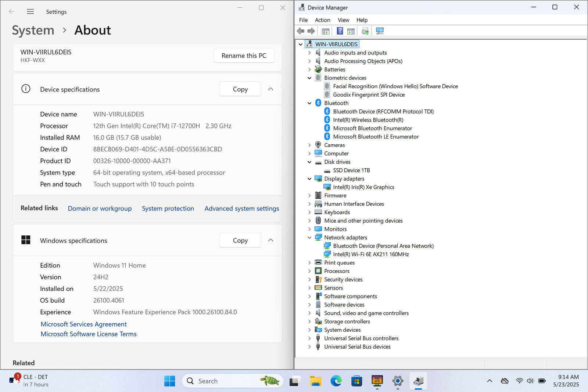Expand the Processors tree node
Screen dimensions: 588x392
click(x=309, y=271)
